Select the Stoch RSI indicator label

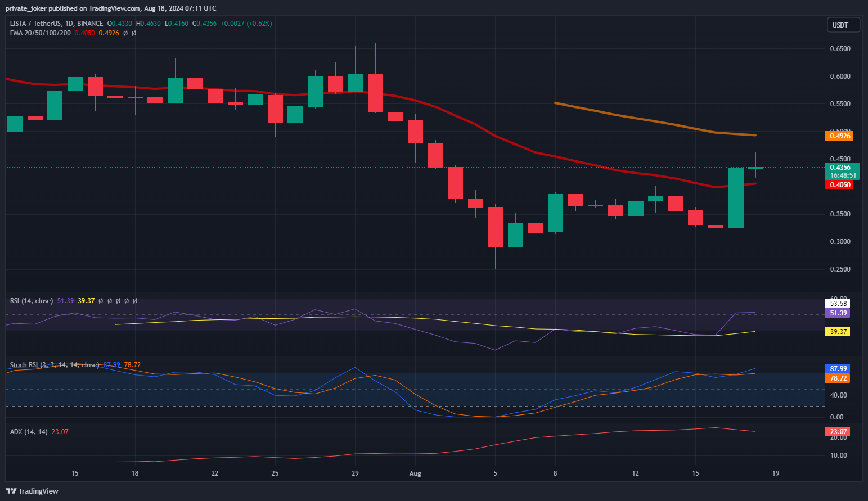(x=54, y=365)
